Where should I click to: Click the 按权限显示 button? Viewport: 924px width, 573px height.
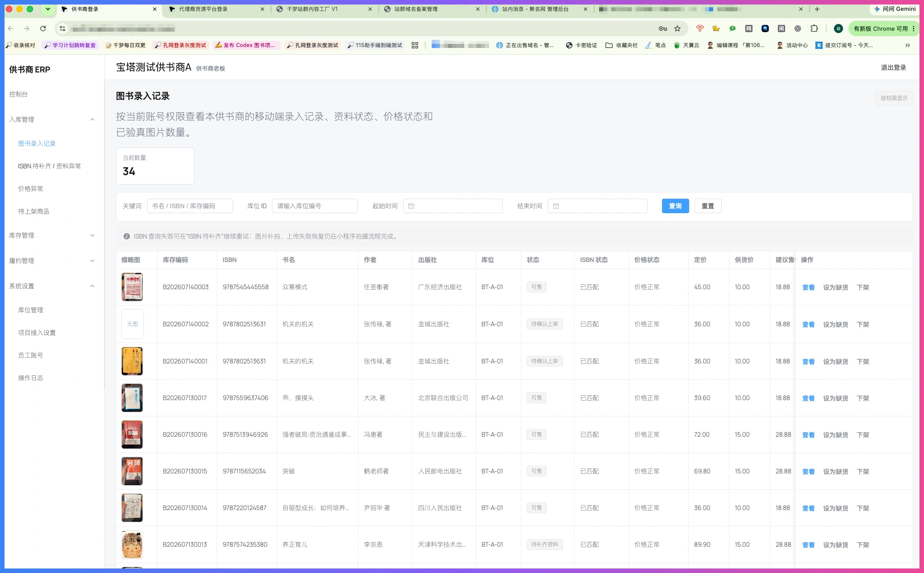coord(894,98)
